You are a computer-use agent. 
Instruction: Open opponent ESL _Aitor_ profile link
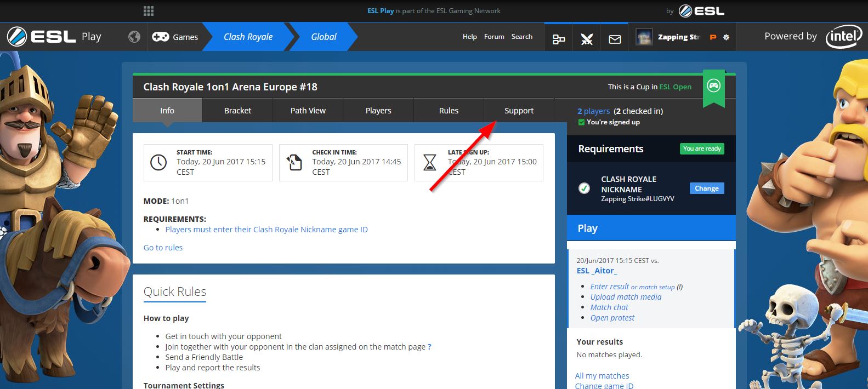(x=597, y=271)
